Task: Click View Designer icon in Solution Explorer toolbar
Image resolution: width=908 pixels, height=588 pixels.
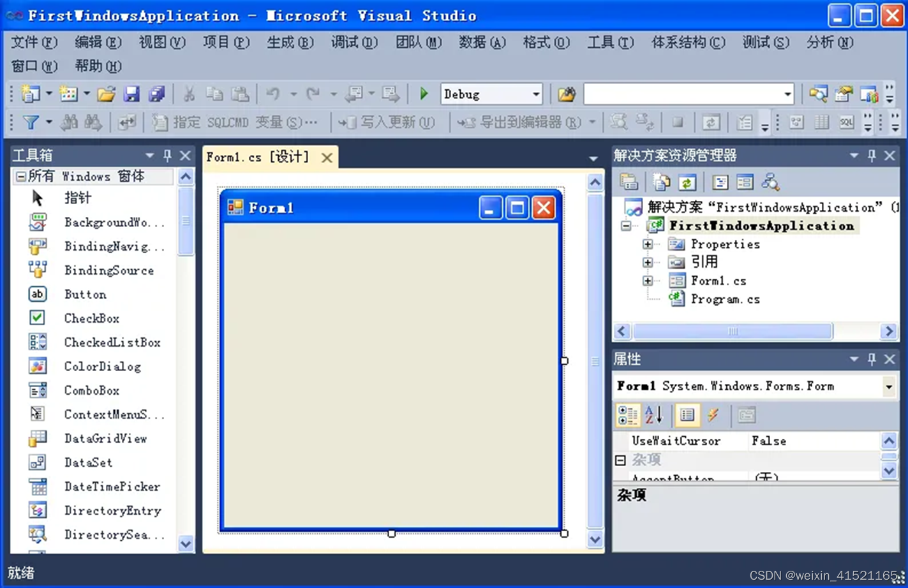Action: [745, 182]
